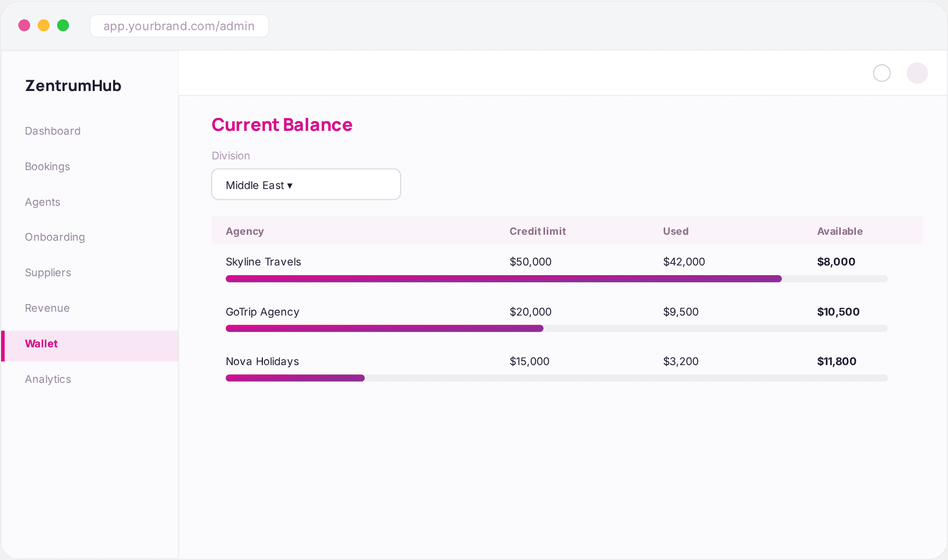Click the Skyline Travels usage progress bar
948x560 pixels.
556,279
